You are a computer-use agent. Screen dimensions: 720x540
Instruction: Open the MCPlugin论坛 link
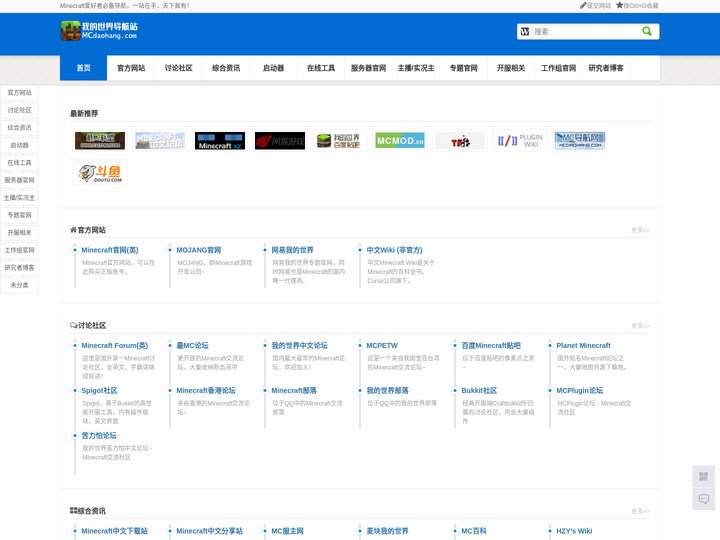tap(579, 390)
